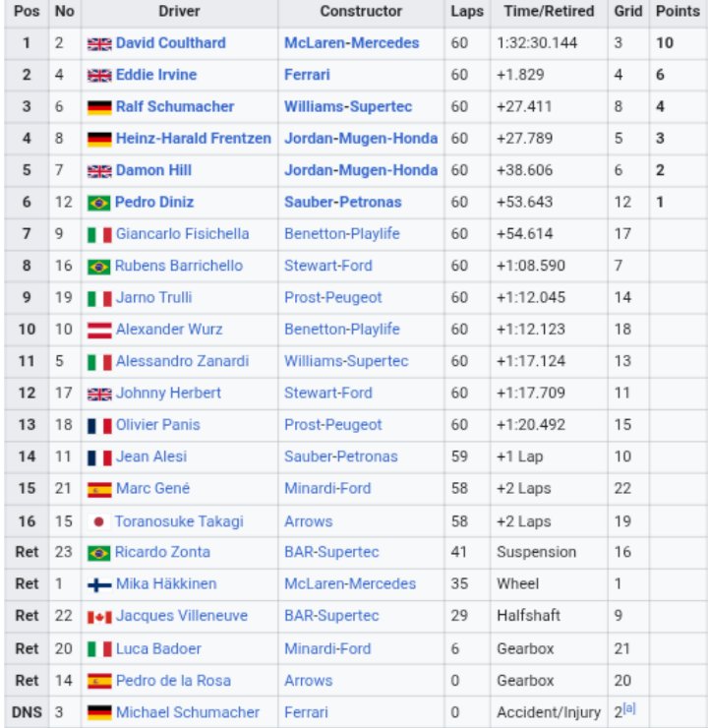
Task: Click the Japanese flag beside Toranosuke Takagi
Action: point(98,522)
